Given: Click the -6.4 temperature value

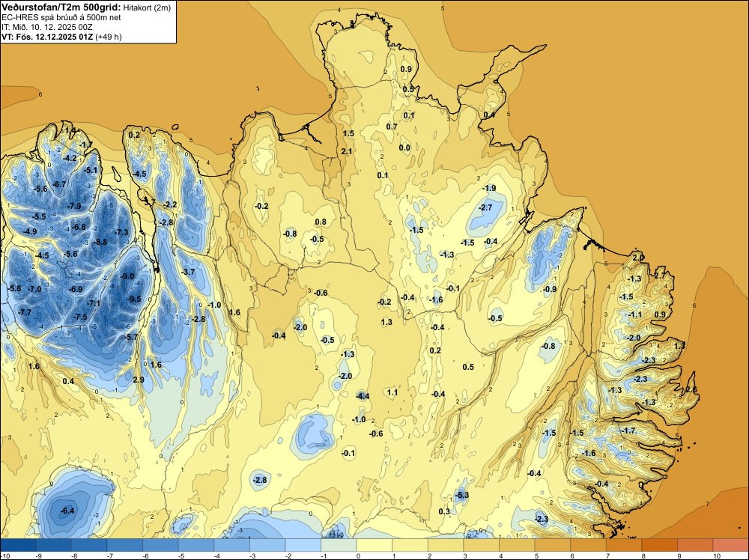Looking at the screenshot, I should pos(67,511).
